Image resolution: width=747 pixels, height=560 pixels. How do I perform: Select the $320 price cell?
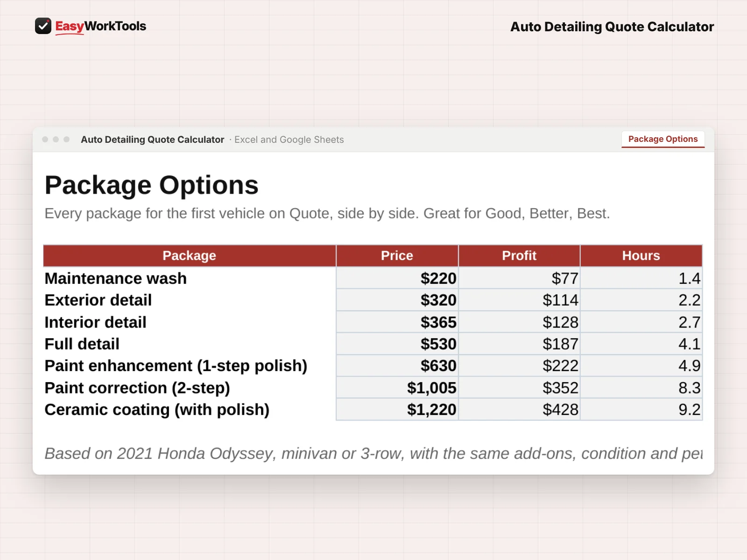point(397,300)
